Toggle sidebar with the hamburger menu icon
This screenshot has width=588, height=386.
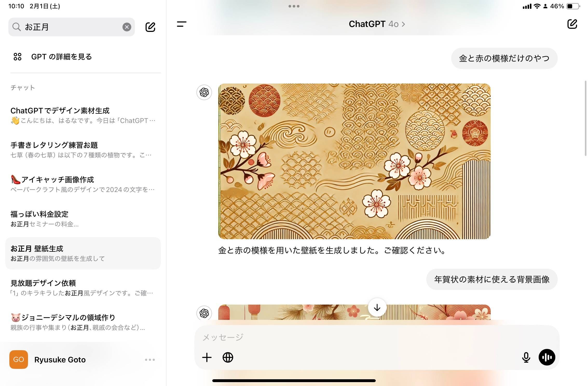pyautogui.click(x=182, y=24)
